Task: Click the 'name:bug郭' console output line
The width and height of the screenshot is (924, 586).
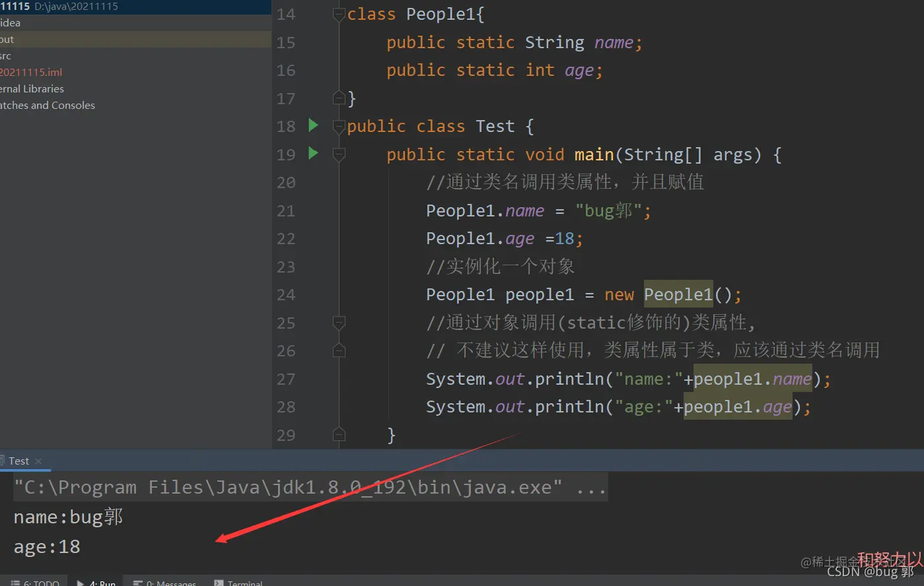Action: [x=68, y=517]
